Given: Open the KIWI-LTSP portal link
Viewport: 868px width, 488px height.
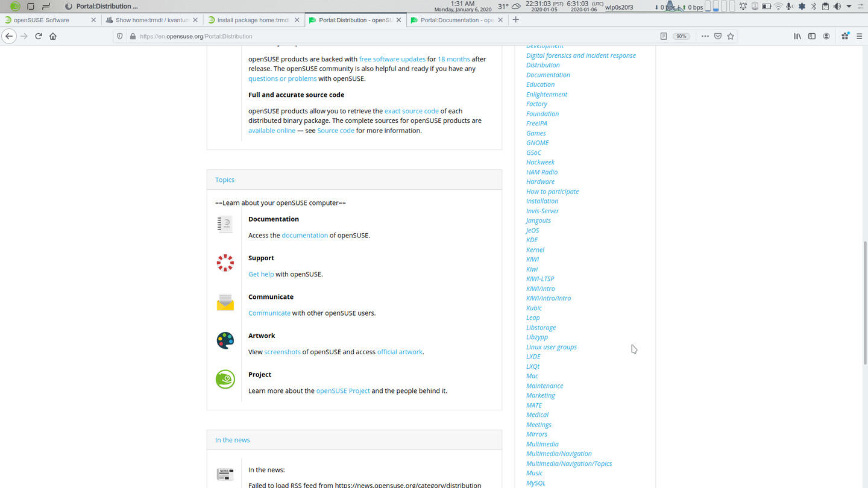Looking at the screenshot, I should (x=540, y=279).
